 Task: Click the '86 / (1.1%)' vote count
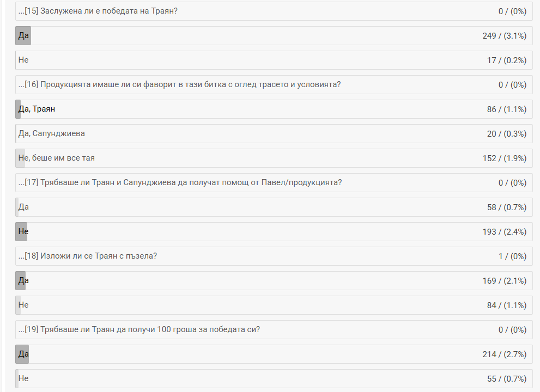pyautogui.click(x=506, y=109)
